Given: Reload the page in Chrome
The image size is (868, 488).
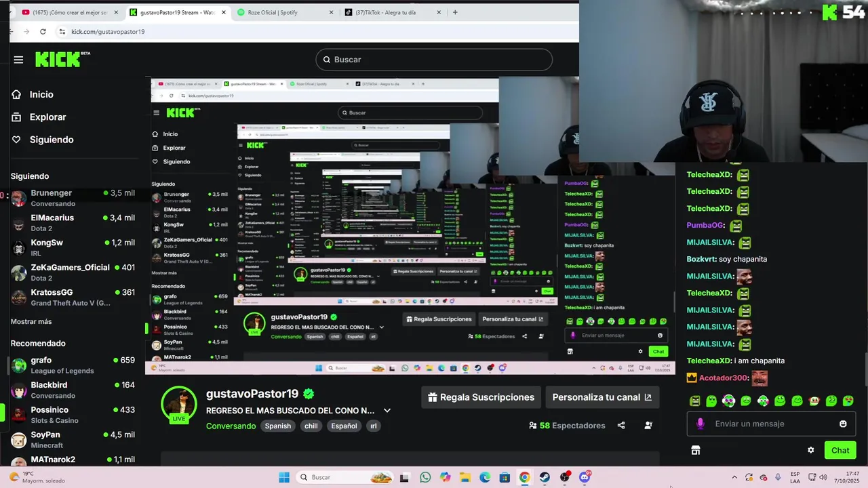Looking at the screenshot, I should [x=43, y=31].
